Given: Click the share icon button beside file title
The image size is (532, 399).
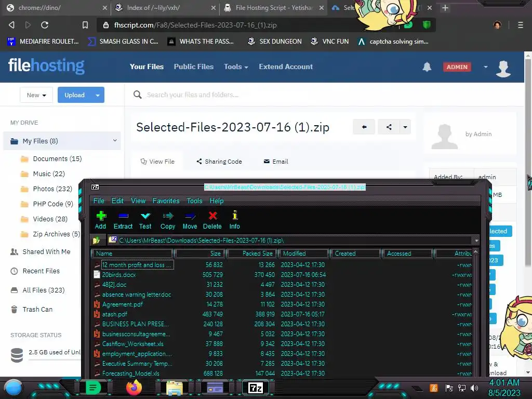Looking at the screenshot, I should coord(389,127).
